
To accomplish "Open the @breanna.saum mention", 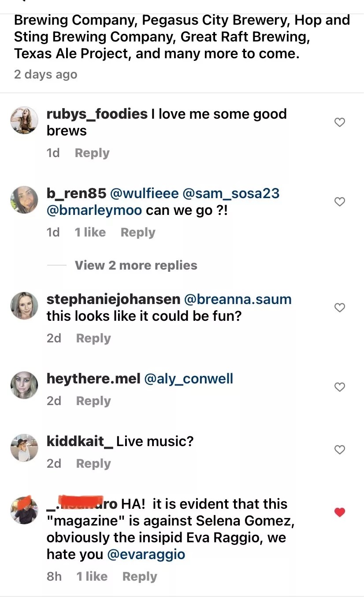I will tap(238, 299).
